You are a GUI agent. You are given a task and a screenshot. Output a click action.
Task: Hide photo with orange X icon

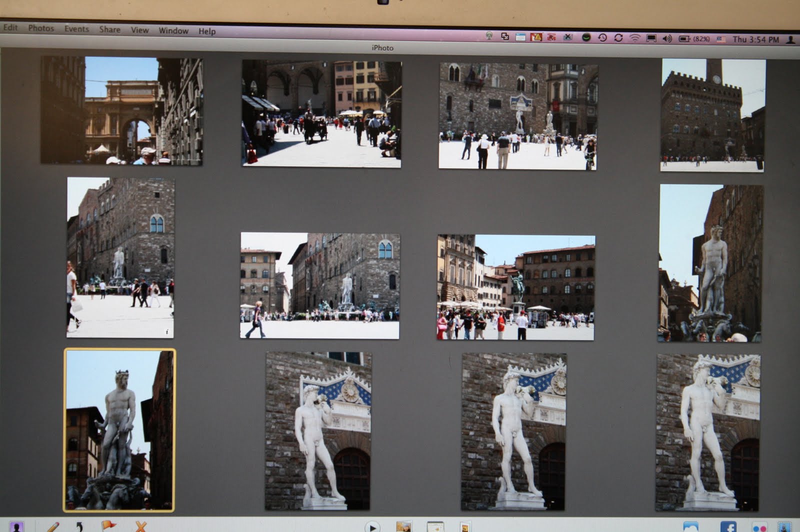pos(141,526)
